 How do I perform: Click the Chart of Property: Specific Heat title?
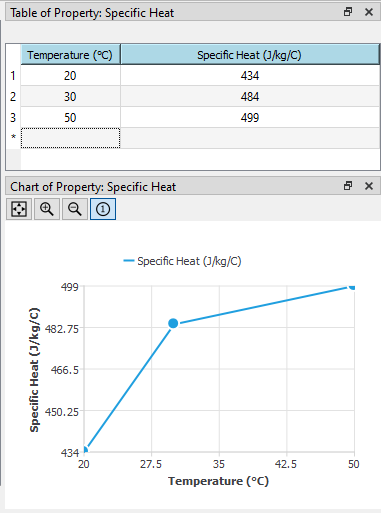(93, 187)
